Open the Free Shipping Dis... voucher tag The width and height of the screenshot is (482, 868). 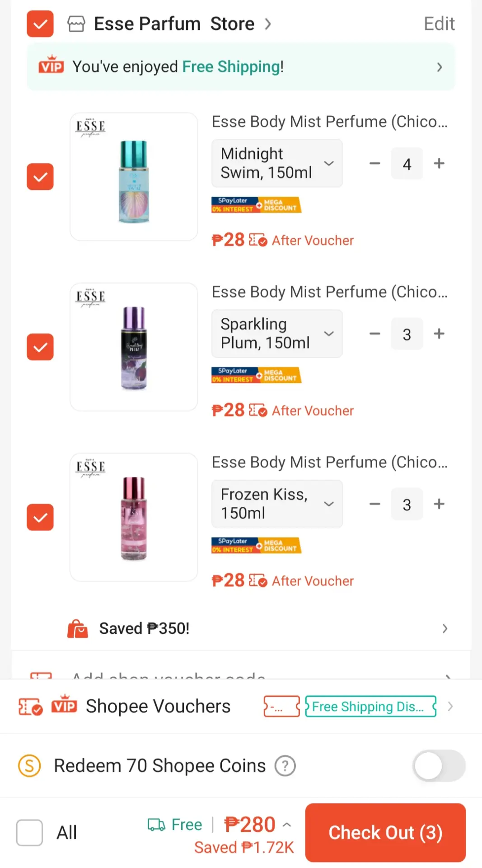point(371,707)
